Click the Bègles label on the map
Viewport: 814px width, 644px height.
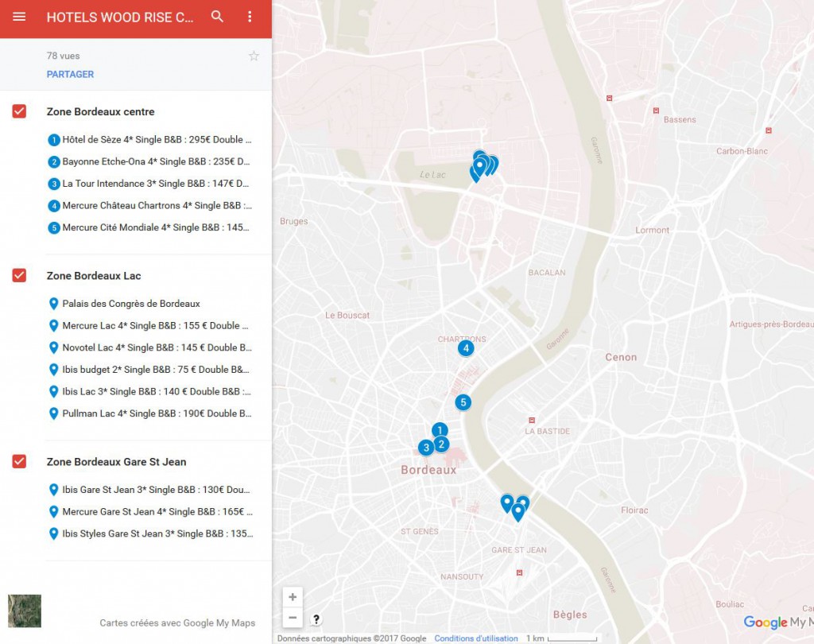click(x=570, y=615)
